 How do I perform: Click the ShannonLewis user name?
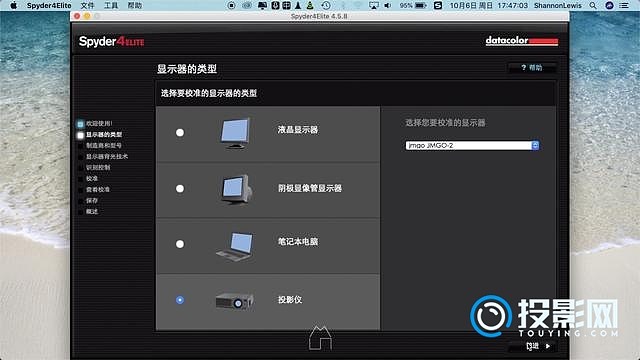click(x=558, y=5)
